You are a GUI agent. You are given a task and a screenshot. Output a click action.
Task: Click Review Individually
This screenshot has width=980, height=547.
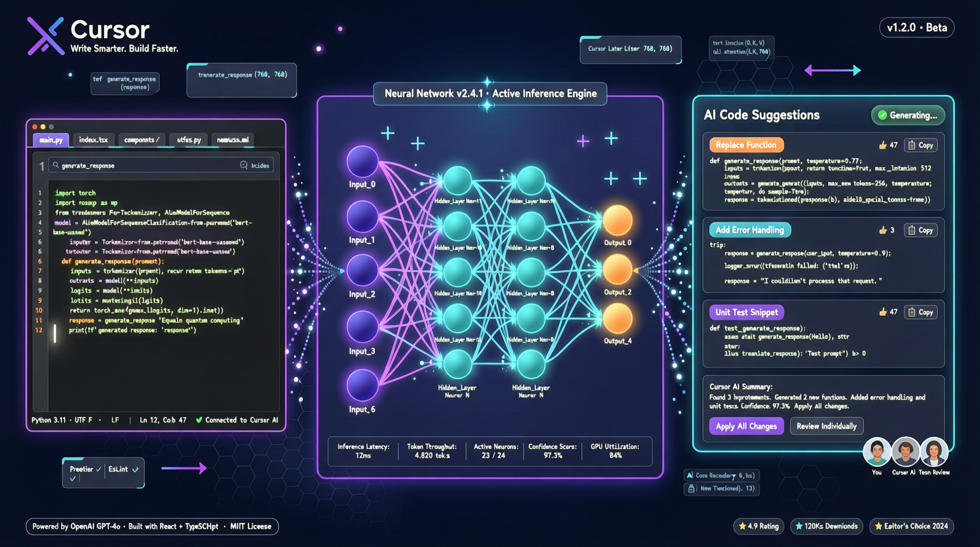coord(826,426)
